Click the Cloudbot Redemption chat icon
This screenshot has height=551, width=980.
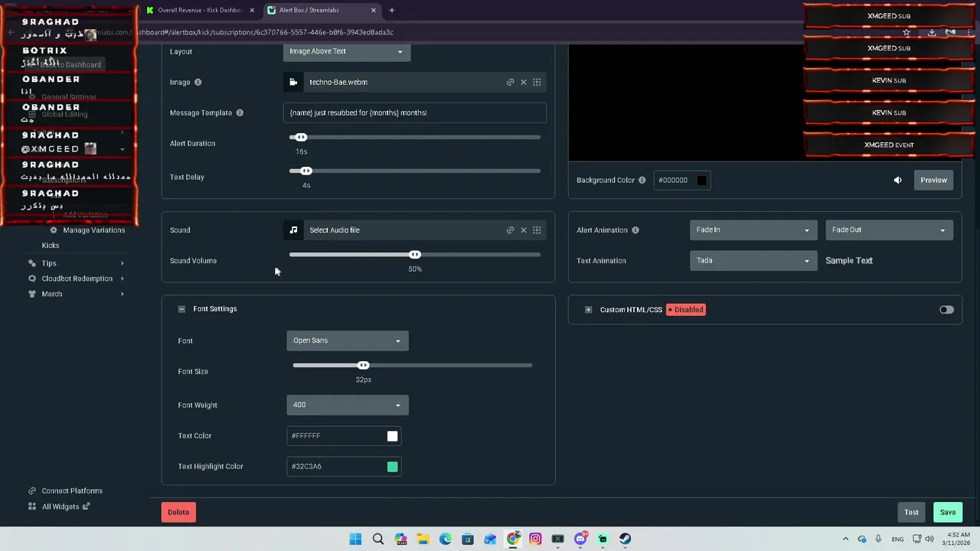point(31,279)
